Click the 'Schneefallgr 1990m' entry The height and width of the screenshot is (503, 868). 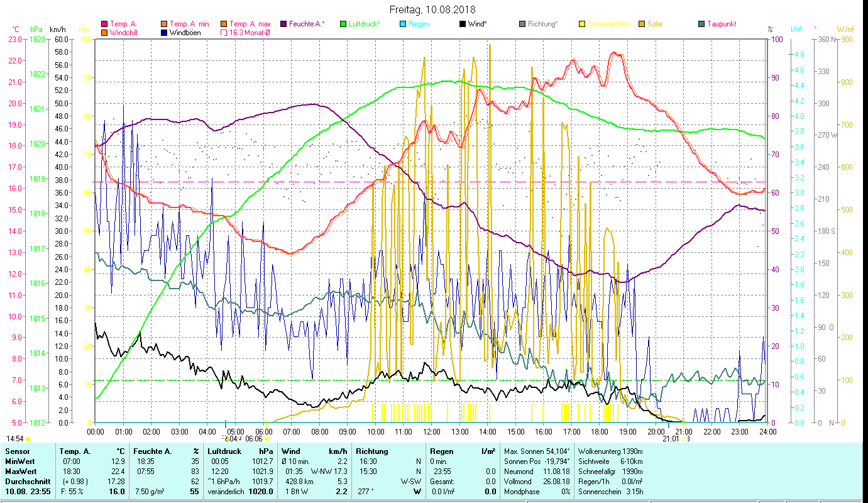click(x=610, y=471)
